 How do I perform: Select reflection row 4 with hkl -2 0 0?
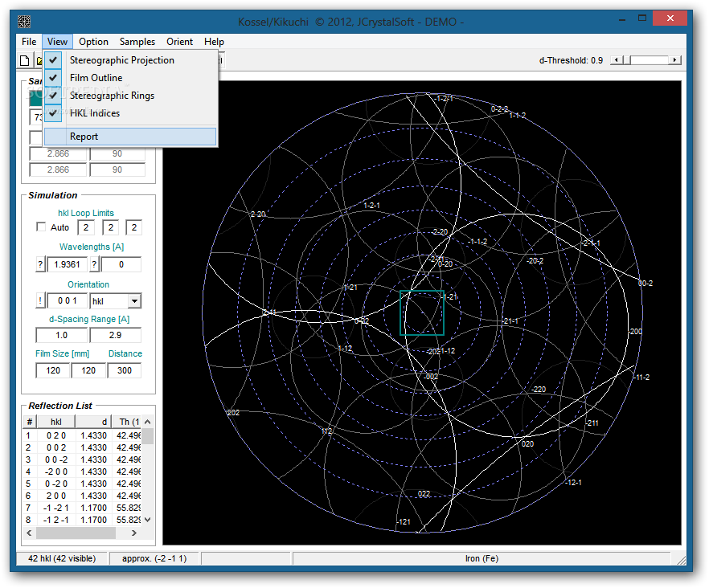tap(83, 472)
